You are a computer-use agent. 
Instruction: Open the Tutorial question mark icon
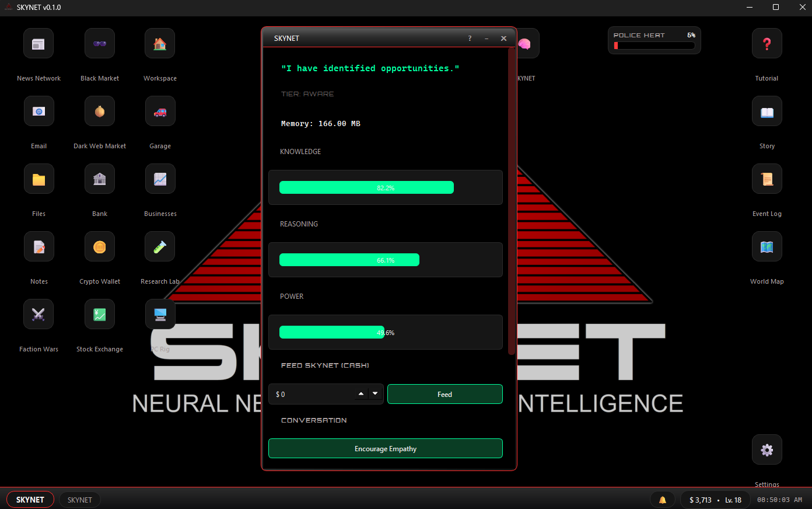tap(766, 43)
